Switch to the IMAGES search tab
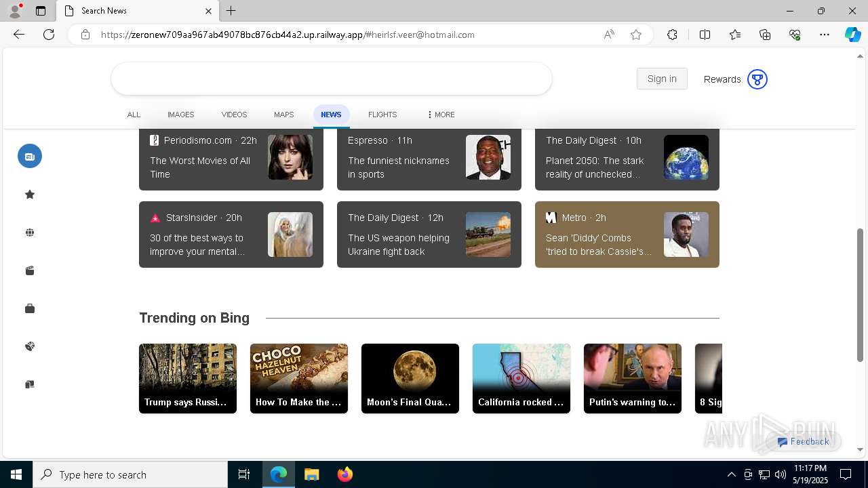 tap(181, 115)
